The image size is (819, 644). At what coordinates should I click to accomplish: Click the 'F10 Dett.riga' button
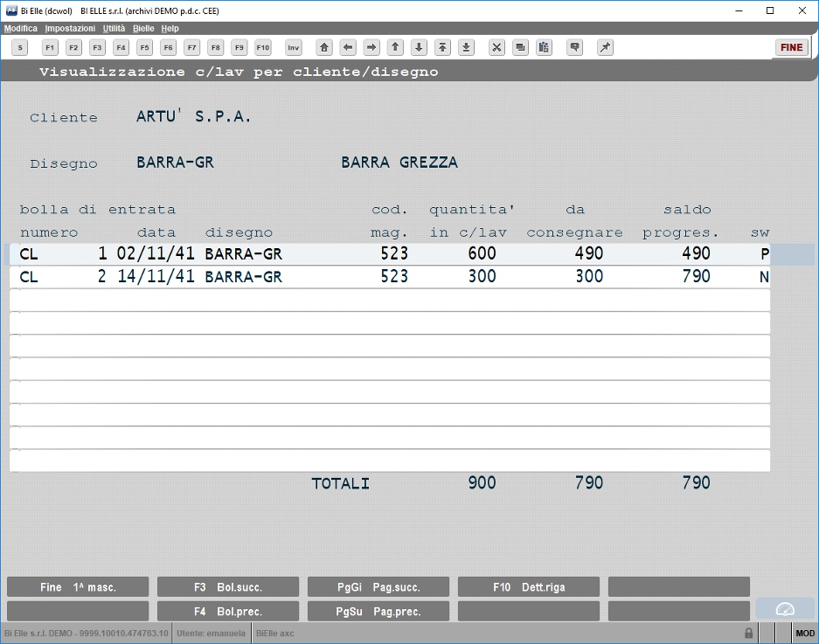529,587
